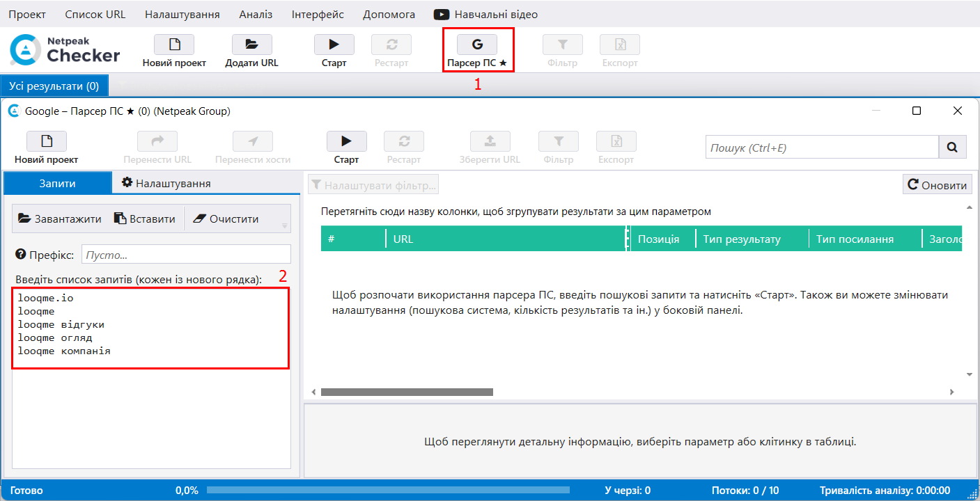Click the Готово status text
Screen dimensions: 980x501
click(26, 490)
